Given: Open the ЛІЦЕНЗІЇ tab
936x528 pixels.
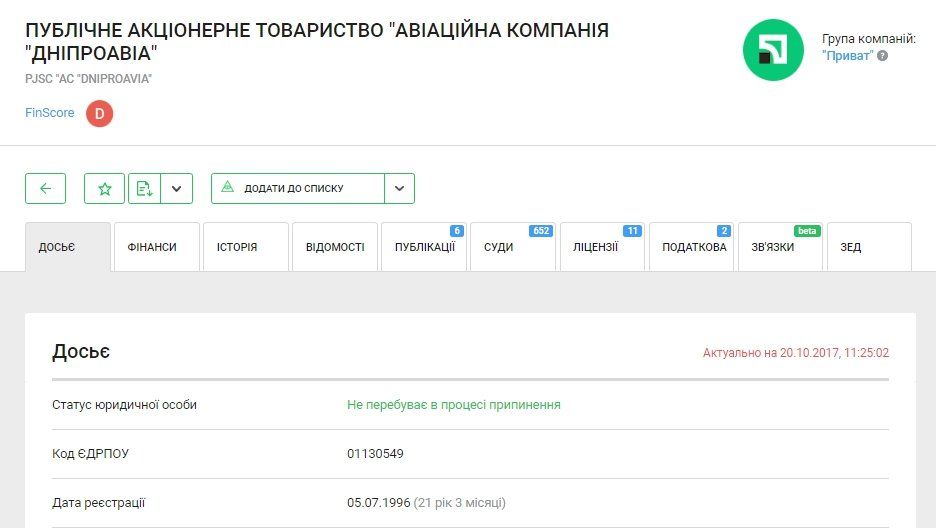Looking at the screenshot, I should [601, 247].
